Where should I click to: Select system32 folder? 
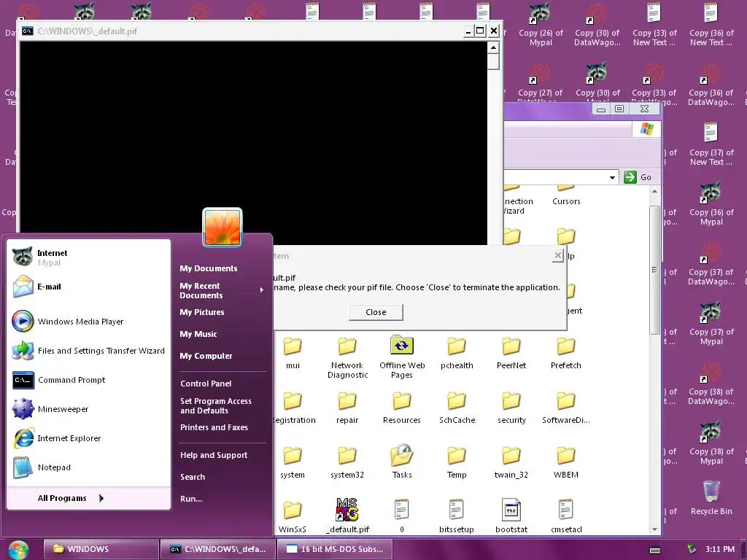[347, 463]
